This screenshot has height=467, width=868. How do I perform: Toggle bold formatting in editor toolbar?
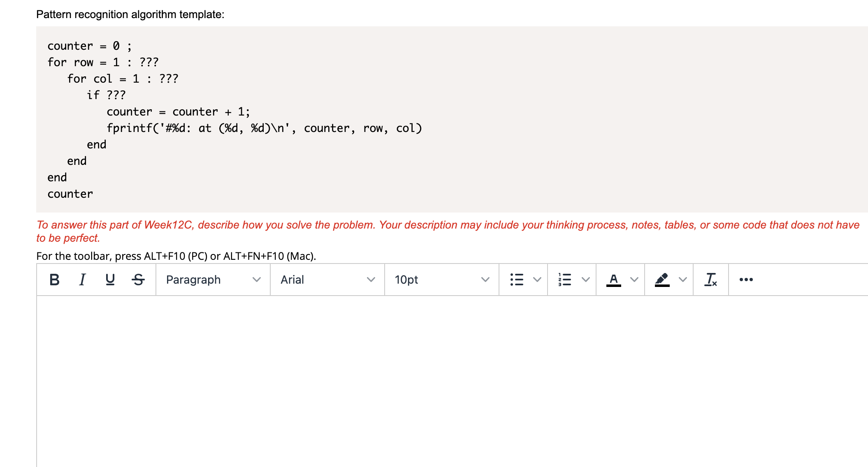tap(54, 280)
